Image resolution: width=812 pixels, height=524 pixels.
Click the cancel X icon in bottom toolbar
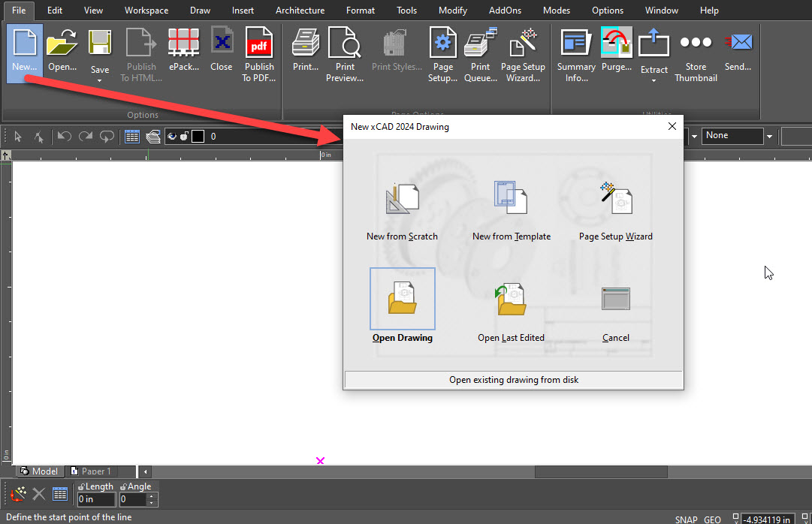coord(39,494)
